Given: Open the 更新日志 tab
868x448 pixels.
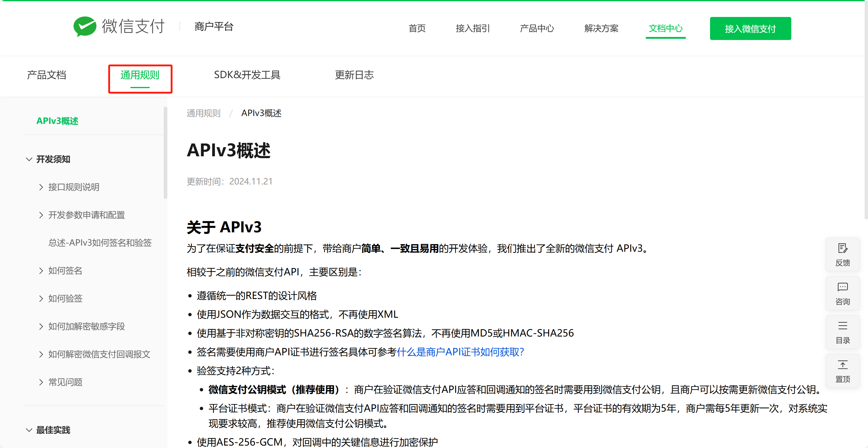Looking at the screenshot, I should [x=354, y=75].
